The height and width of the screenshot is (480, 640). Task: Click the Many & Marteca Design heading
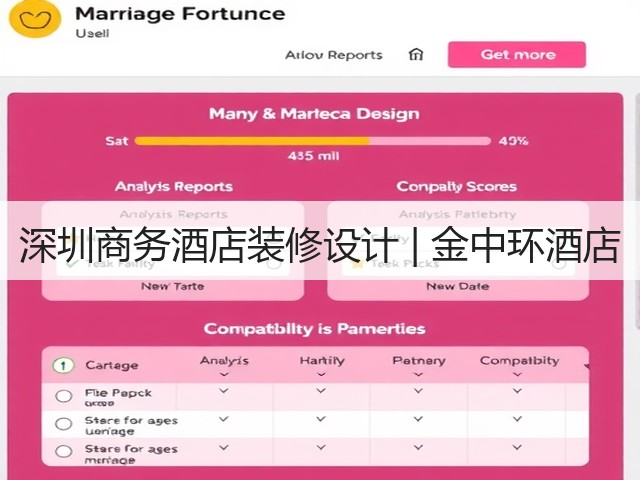tap(314, 114)
